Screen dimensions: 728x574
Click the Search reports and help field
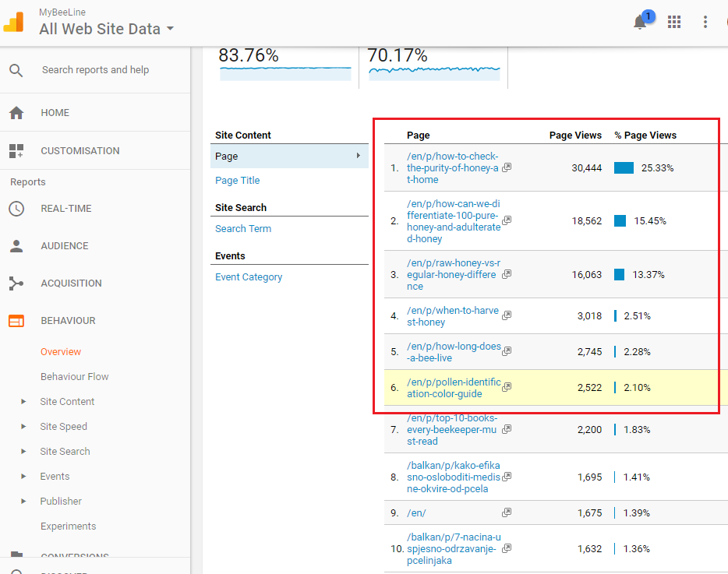[x=95, y=70]
